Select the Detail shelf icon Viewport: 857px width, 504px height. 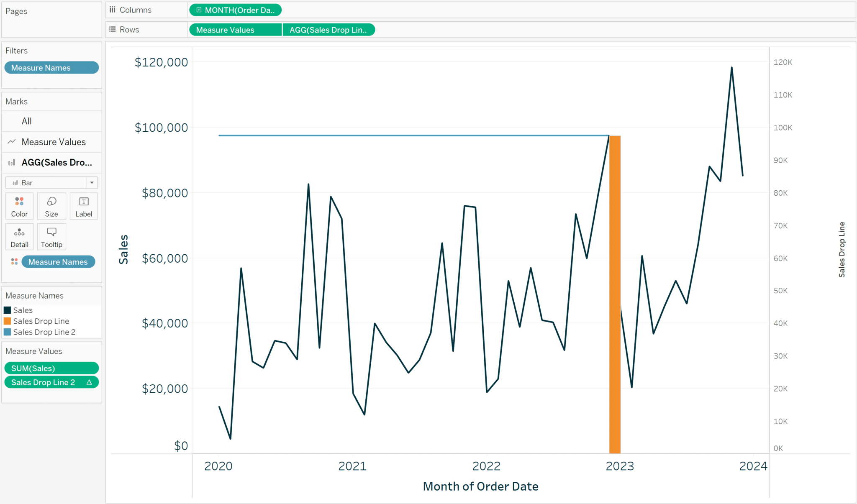19,236
